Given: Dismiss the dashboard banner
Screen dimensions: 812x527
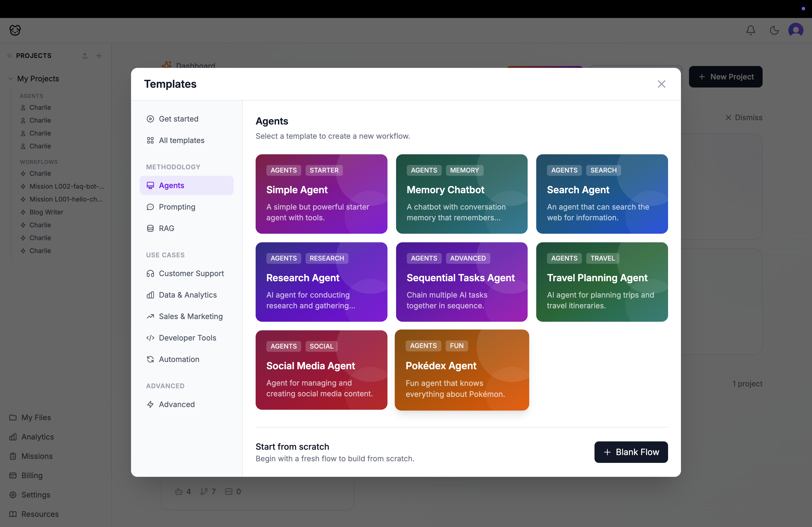Looking at the screenshot, I should 744,118.
